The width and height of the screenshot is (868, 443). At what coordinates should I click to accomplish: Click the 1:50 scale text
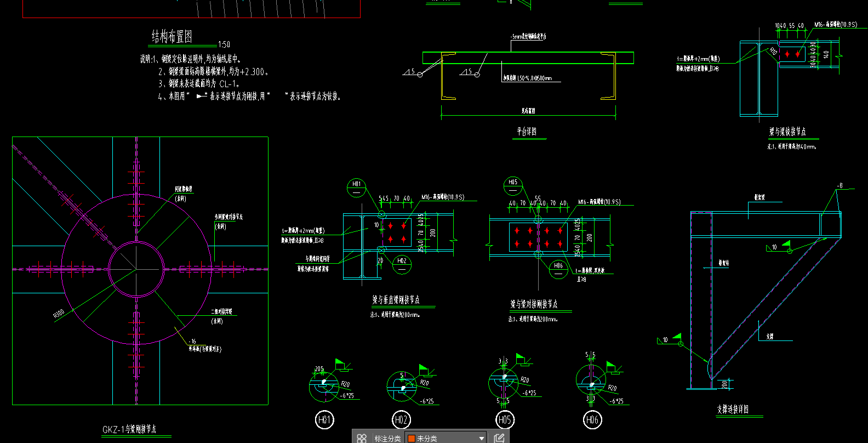pyautogui.click(x=224, y=44)
